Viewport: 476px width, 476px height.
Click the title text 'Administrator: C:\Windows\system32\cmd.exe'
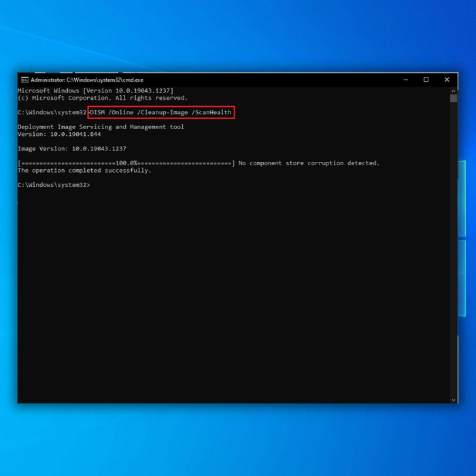[x=87, y=80]
